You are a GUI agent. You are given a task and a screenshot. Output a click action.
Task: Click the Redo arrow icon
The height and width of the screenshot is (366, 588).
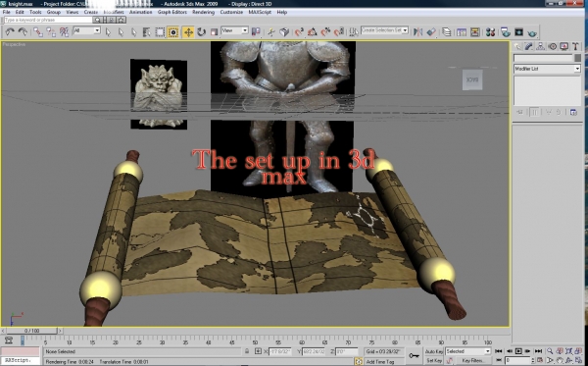point(23,32)
